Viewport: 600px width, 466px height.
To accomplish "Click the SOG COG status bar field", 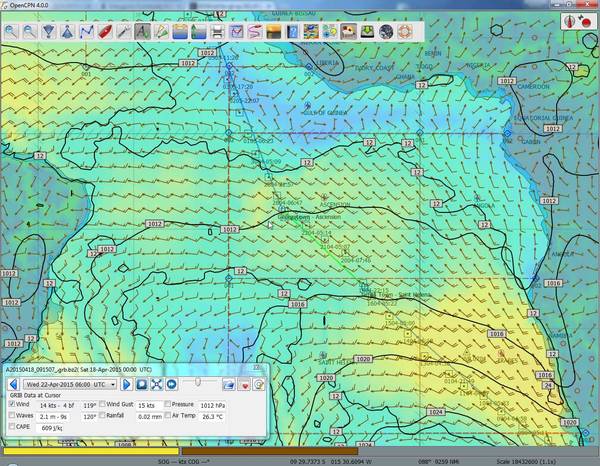I will pos(183,462).
